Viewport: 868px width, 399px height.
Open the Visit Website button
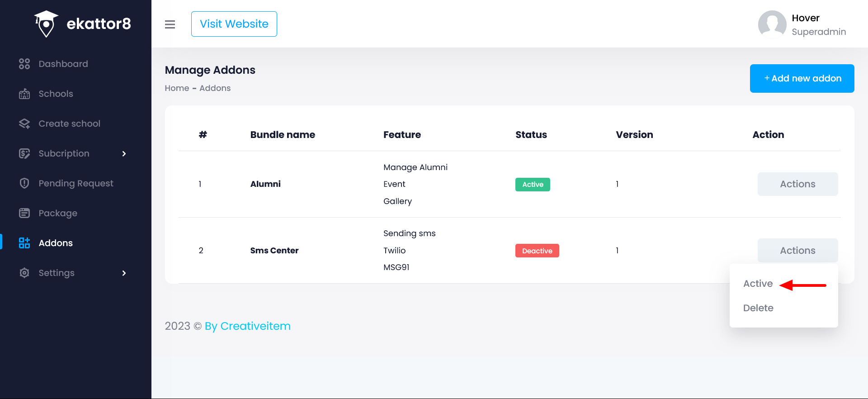[x=234, y=24]
